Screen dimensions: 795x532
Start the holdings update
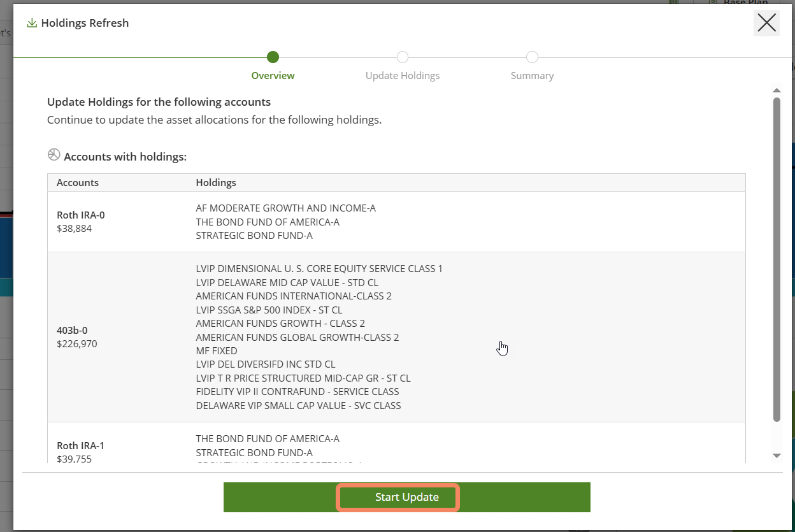coord(407,497)
